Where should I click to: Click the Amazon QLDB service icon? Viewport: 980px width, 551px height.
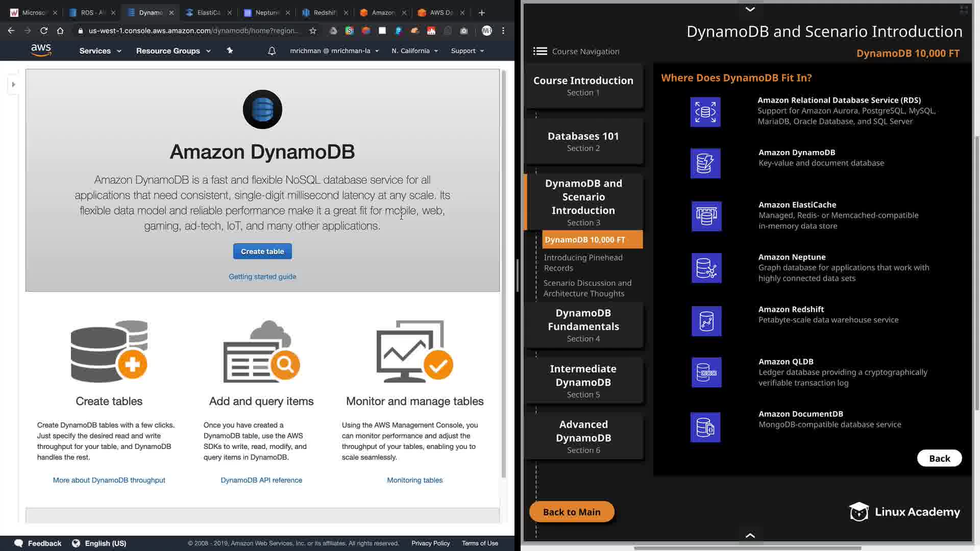706,373
